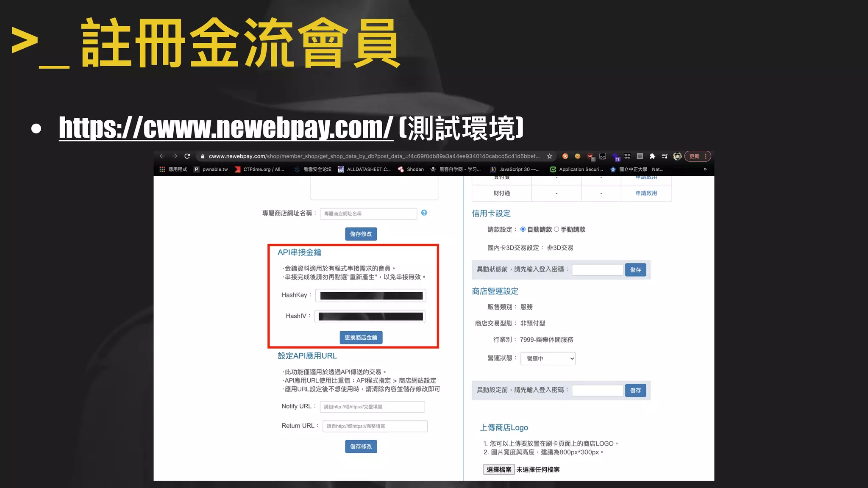Click the password field beside 異動設定前
Viewport: 868px width, 488px height.
[598, 391]
